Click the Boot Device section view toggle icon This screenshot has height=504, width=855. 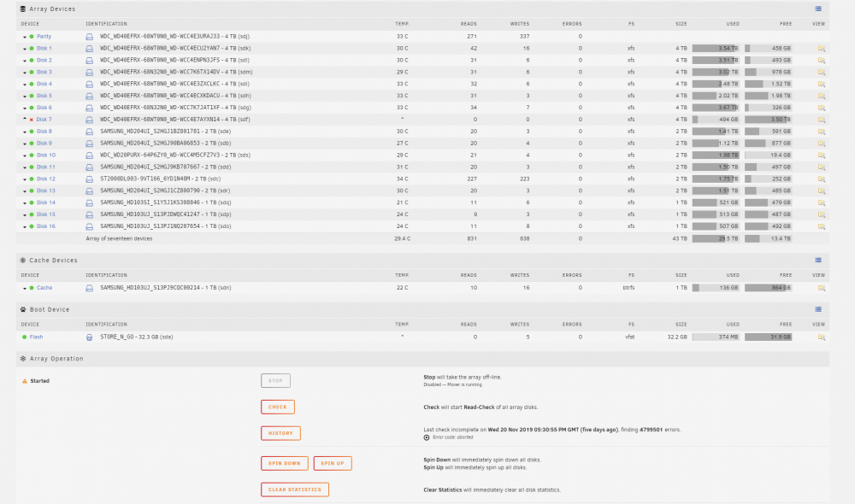(x=818, y=309)
